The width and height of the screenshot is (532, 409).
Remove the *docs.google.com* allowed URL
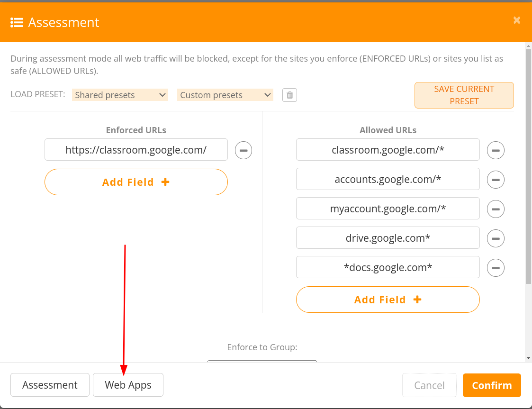coord(496,268)
